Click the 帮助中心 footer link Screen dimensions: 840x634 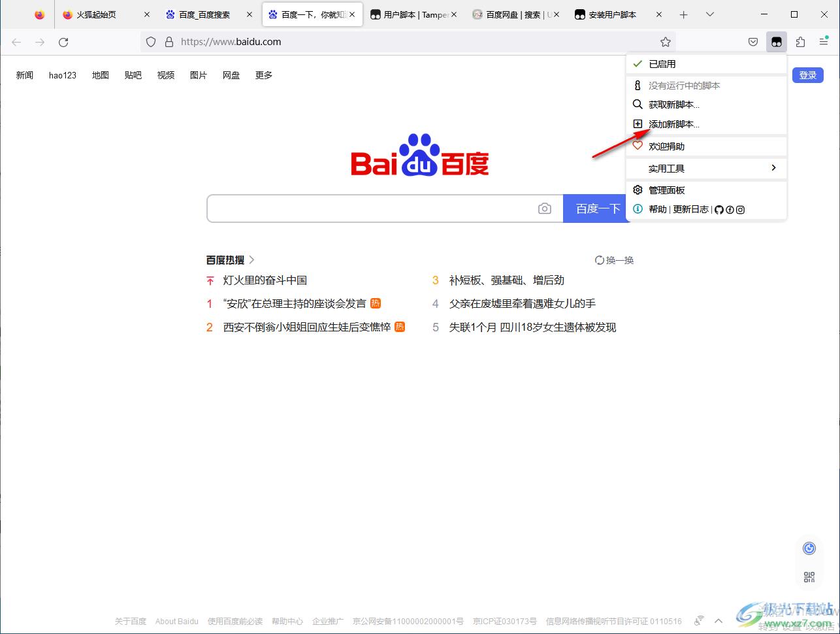(287, 622)
